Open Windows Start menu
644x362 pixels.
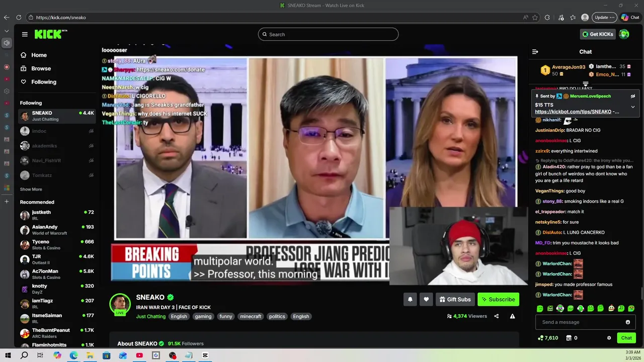[8, 355]
